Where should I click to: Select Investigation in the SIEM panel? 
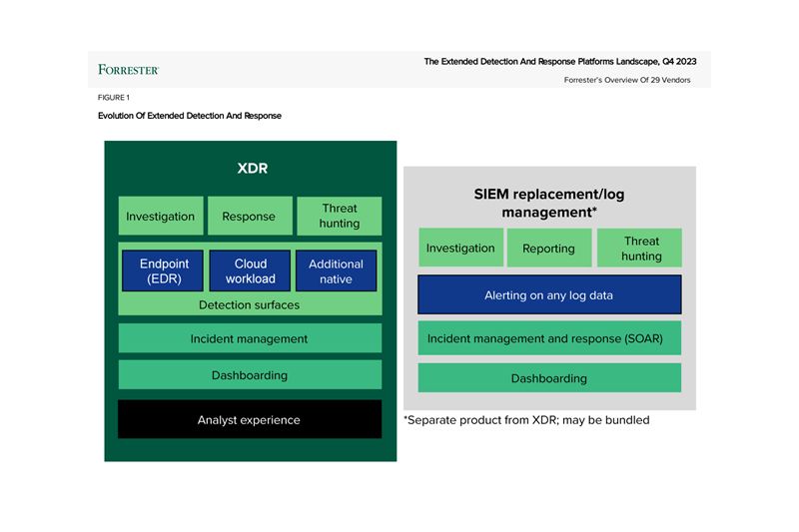(x=460, y=248)
